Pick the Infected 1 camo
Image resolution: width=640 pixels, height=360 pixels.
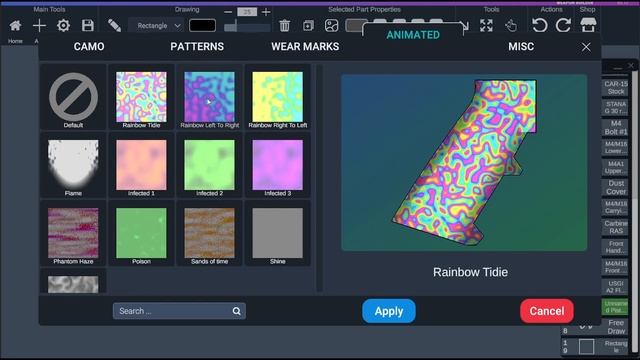point(141,165)
